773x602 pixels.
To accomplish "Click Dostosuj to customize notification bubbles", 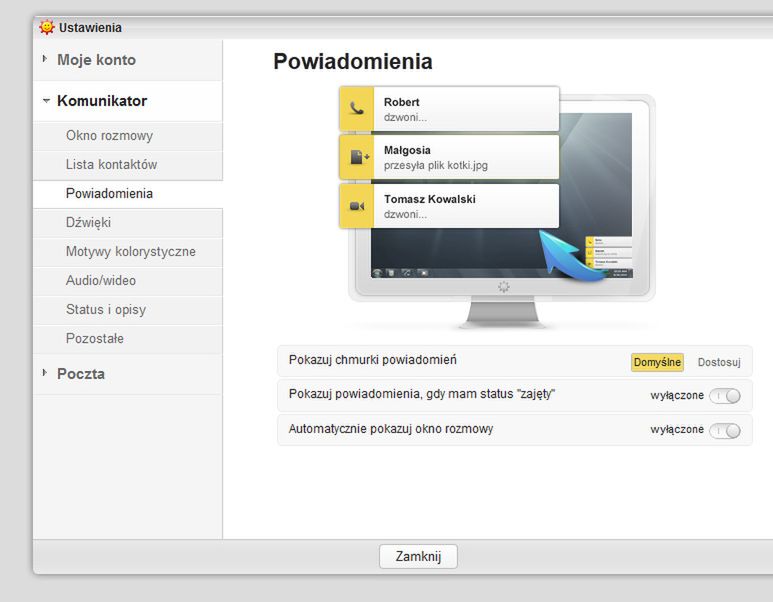I will tap(719, 362).
